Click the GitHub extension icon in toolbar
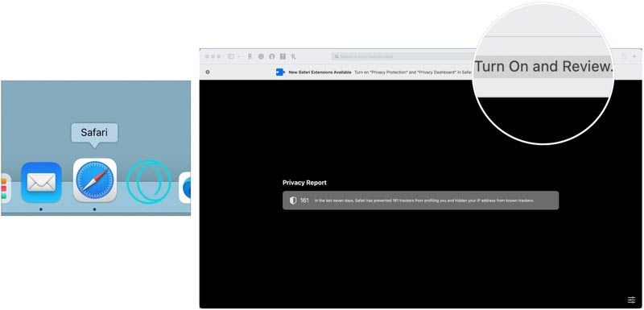This screenshot has width=644, height=310. pyautogui.click(x=271, y=56)
